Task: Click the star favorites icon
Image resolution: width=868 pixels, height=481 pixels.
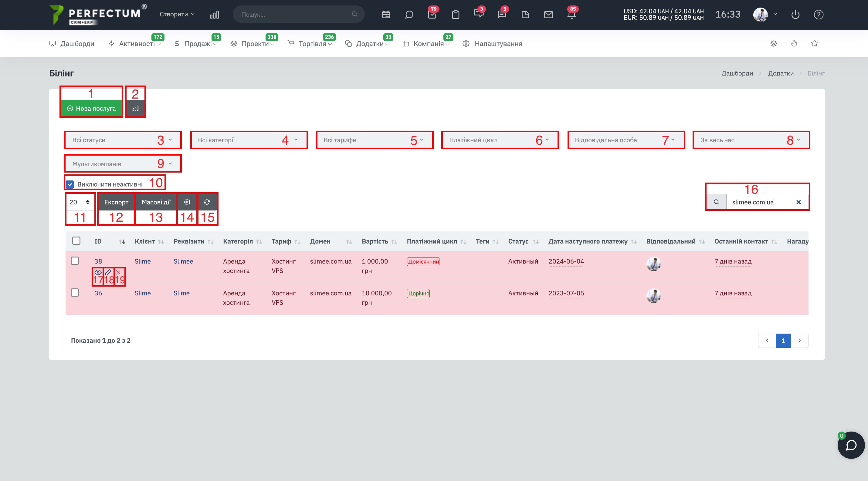Action: (815, 43)
